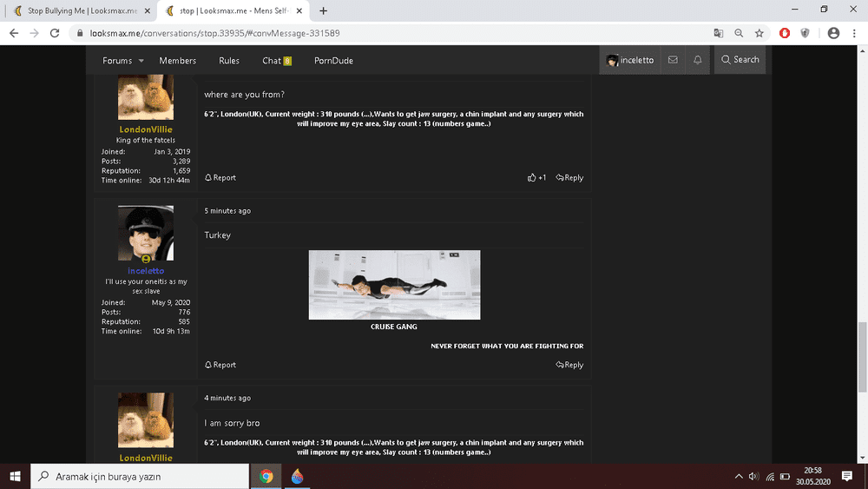This screenshot has width=868, height=489.
Task: Click the browser back arrow
Action: click(x=14, y=33)
